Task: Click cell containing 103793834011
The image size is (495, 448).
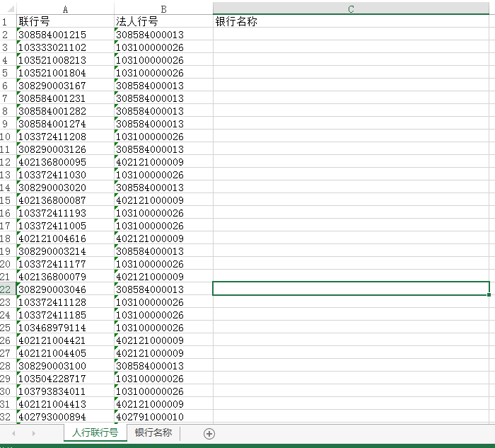Action: [x=65, y=391]
